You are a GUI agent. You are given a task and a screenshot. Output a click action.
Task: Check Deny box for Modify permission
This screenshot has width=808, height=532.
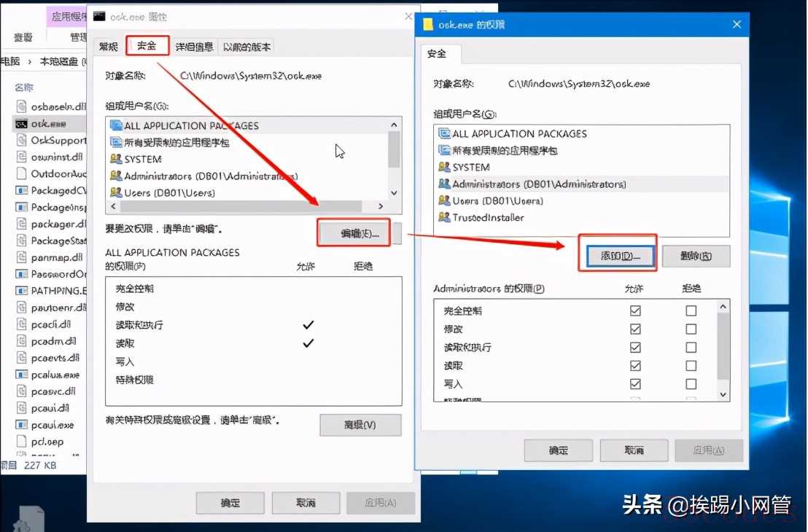(x=691, y=329)
